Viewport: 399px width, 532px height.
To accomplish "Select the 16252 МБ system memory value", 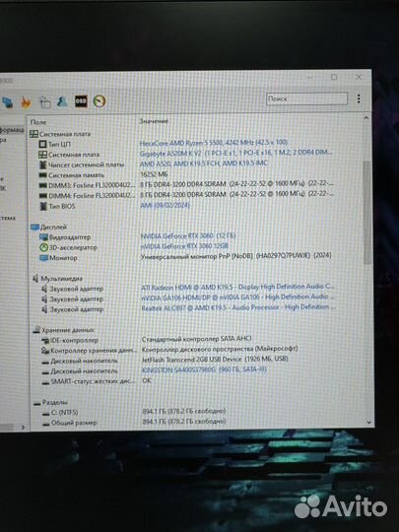I will pyautogui.click(x=154, y=174).
